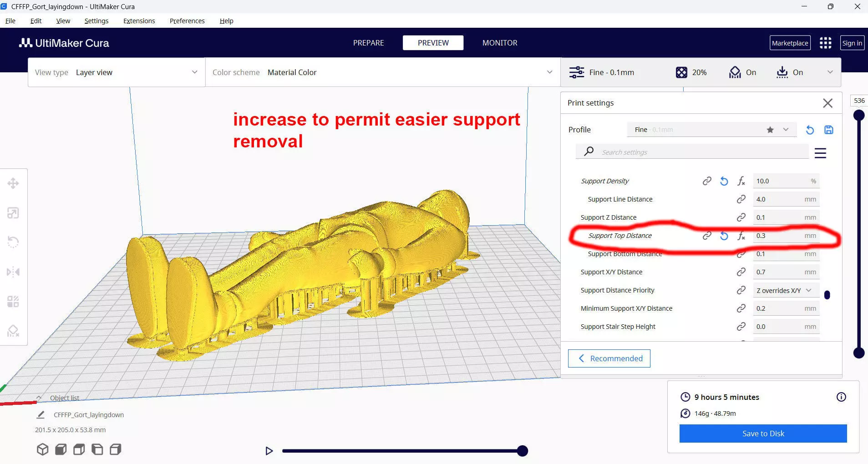868x464 pixels.
Task: Select the Scale tool in left toolbar
Action: pyautogui.click(x=13, y=213)
